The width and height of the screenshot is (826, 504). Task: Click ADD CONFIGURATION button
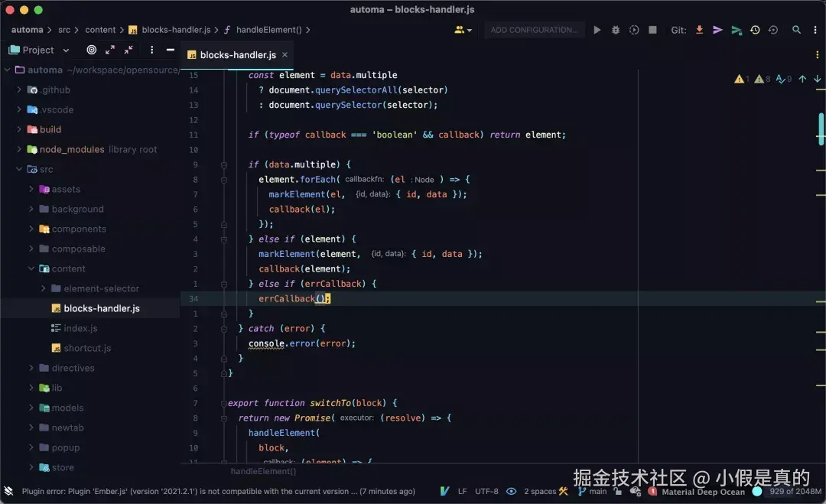click(534, 30)
